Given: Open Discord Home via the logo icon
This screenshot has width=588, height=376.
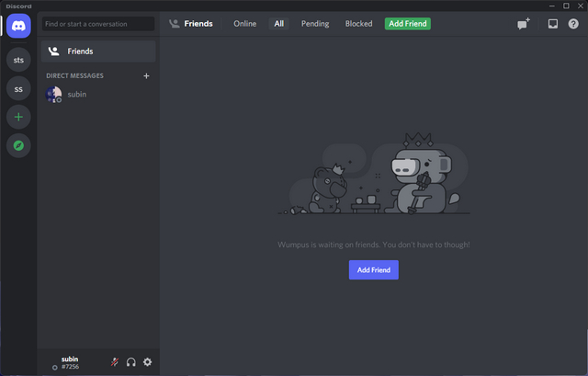Looking at the screenshot, I should pos(18,26).
